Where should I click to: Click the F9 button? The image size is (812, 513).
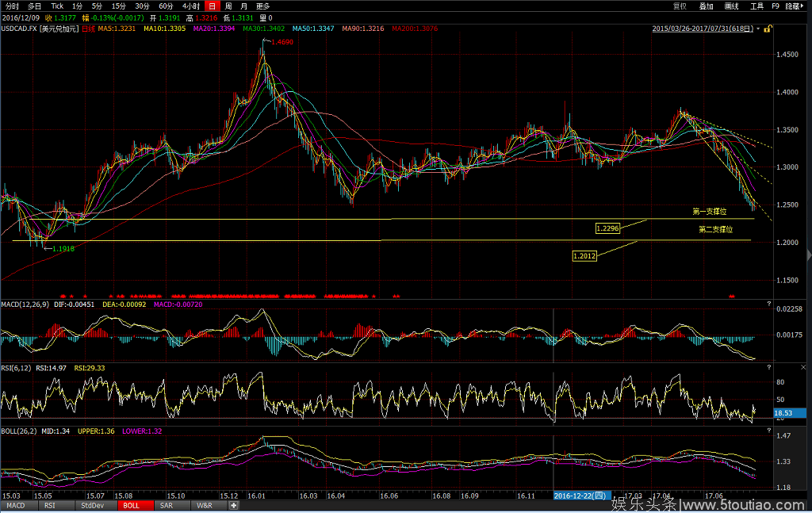click(x=776, y=6)
